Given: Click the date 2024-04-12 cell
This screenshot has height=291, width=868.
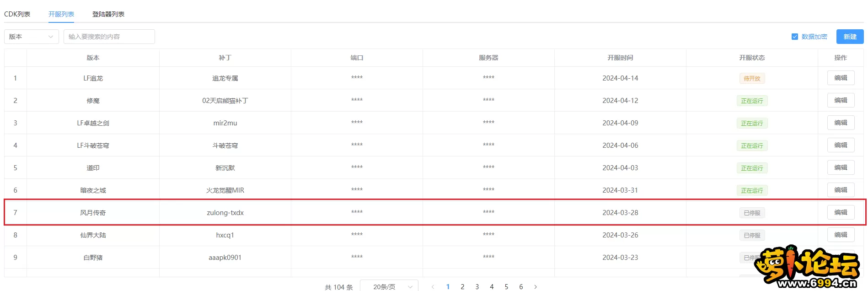Looking at the screenshot, I should tap(620, 101).
